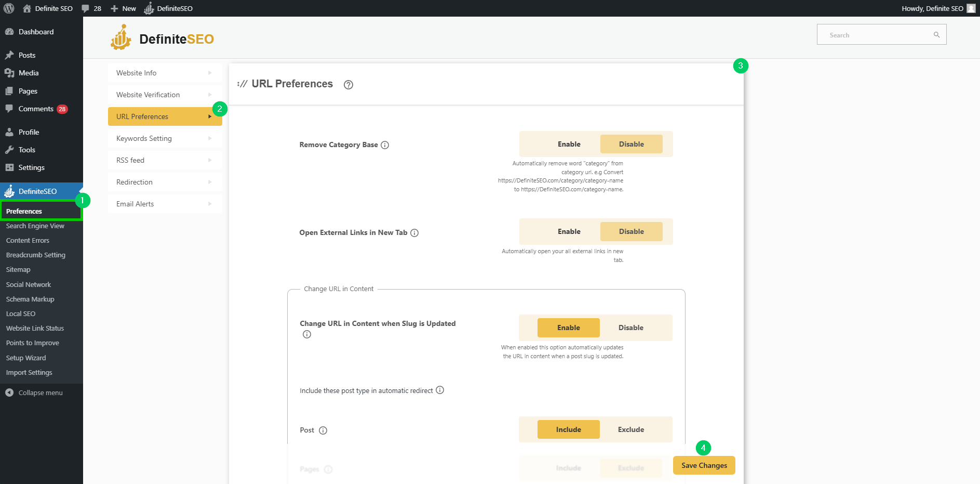980x484 pixels.
Task: Click the Comments icon in sidebar
Action: pos(9,109)
